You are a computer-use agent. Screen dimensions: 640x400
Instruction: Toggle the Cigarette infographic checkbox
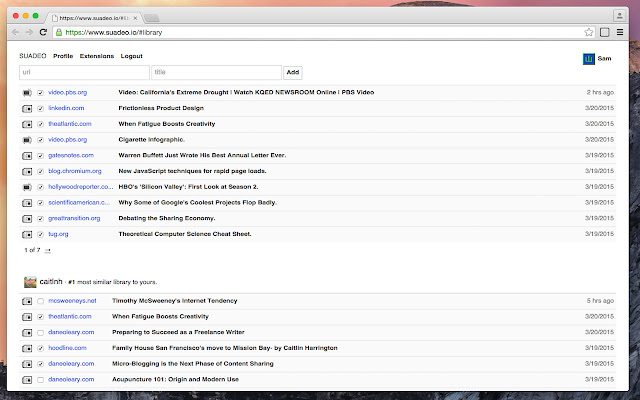40,140
